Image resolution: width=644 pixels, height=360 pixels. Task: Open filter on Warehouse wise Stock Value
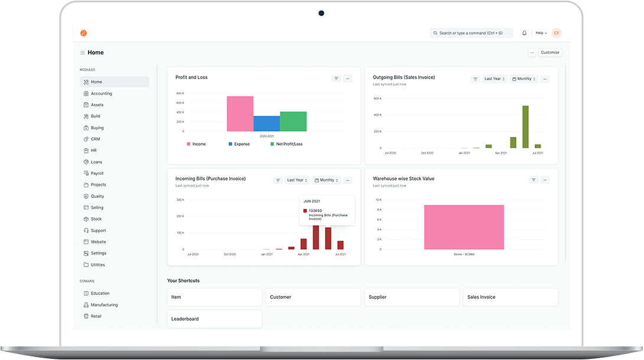pyautogui.click(x=534, y=180)
